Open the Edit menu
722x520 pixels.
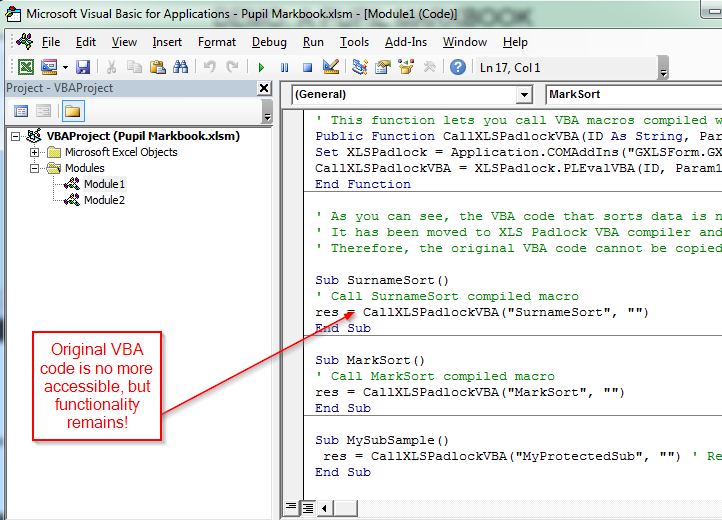click(x=86, y=42)
